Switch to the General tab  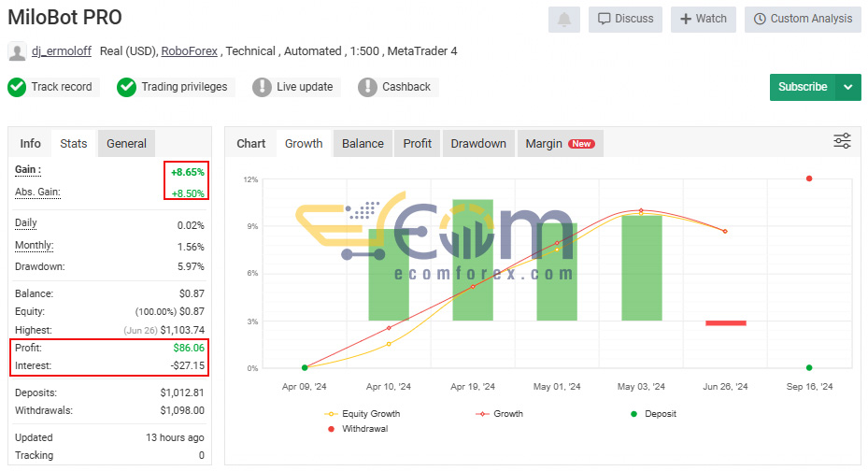click(x=126, y=143)
